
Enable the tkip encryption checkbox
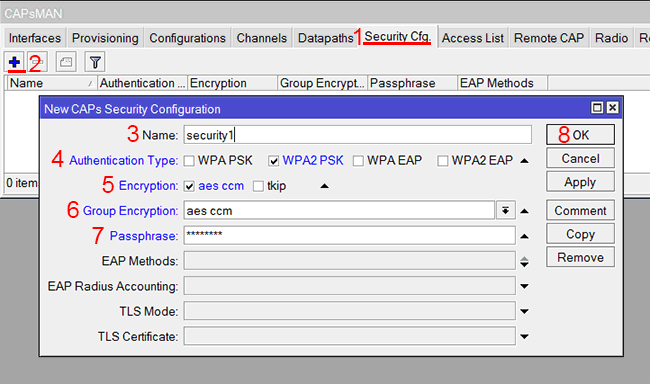258,186
